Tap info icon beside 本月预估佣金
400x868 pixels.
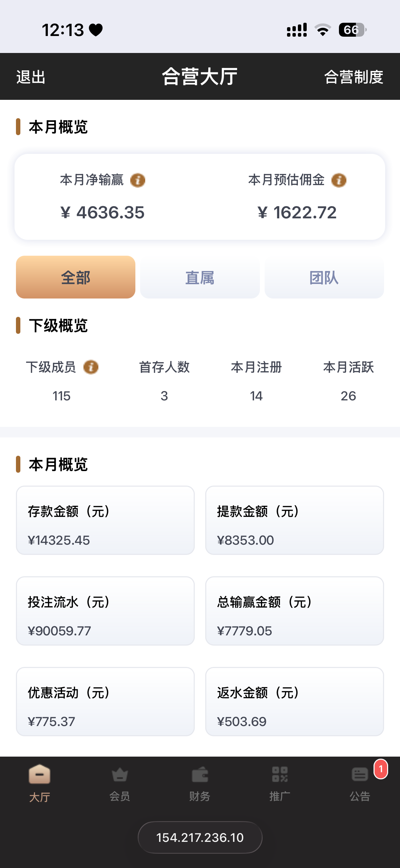[339, 180]
